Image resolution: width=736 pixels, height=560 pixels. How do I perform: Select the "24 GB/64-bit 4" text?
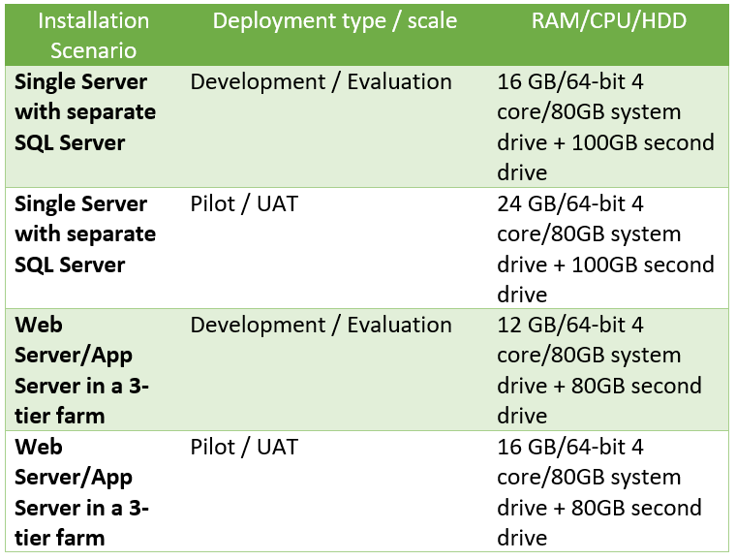pyautogui.click(x=569, y=203)
